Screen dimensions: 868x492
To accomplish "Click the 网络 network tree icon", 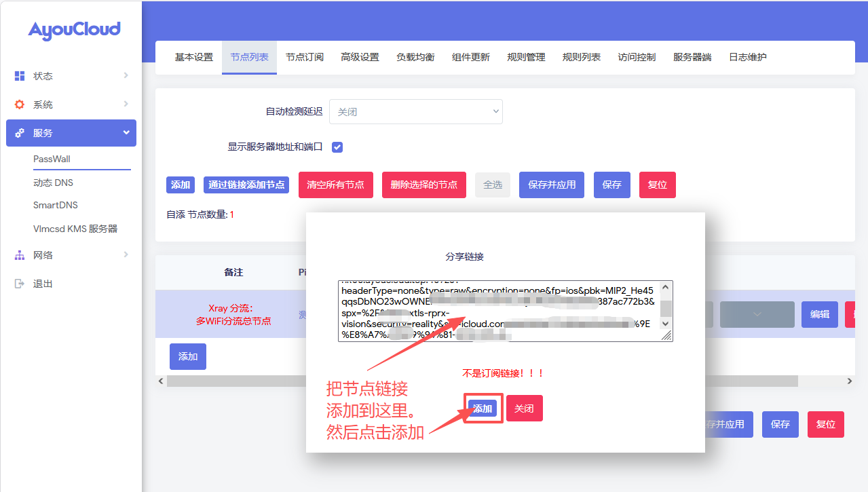I will coord(20,255).
